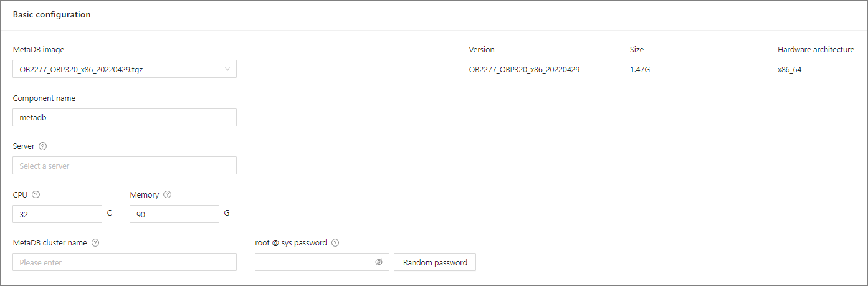This screenshot has height=286, width=868.
Task: Click the Memory value input field
Action: [x=174, y=214]
